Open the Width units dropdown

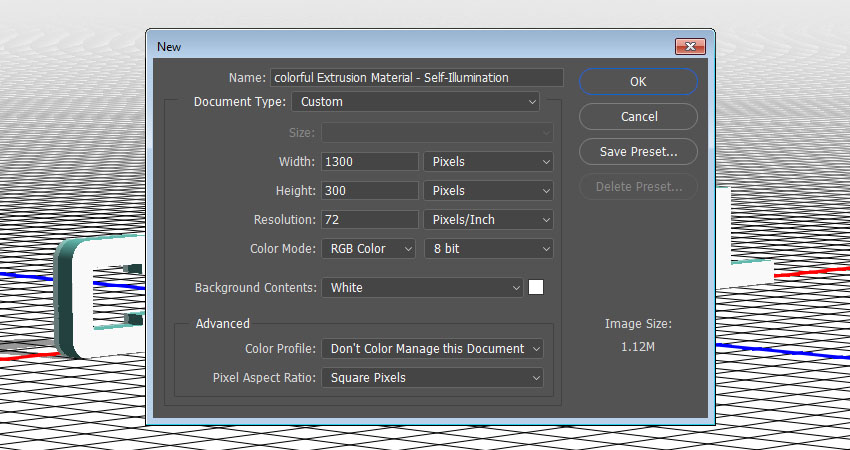(x=489, y=161)
